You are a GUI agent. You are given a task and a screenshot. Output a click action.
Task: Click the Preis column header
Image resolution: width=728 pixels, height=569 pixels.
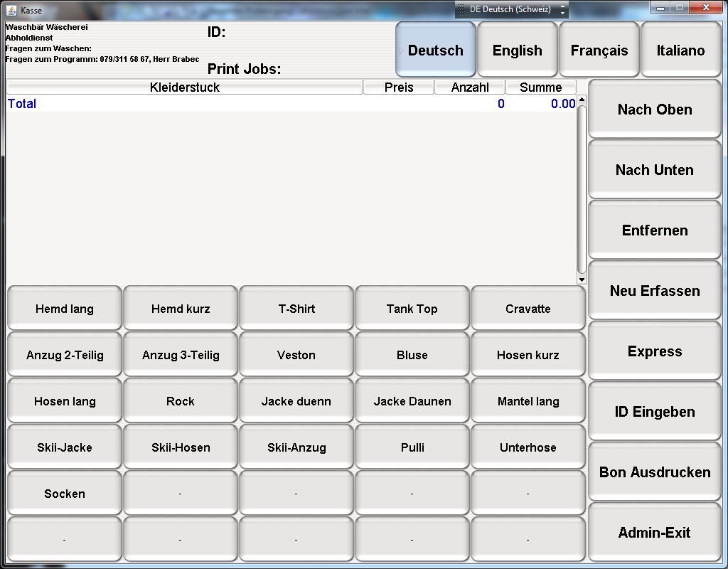[399, 87]
